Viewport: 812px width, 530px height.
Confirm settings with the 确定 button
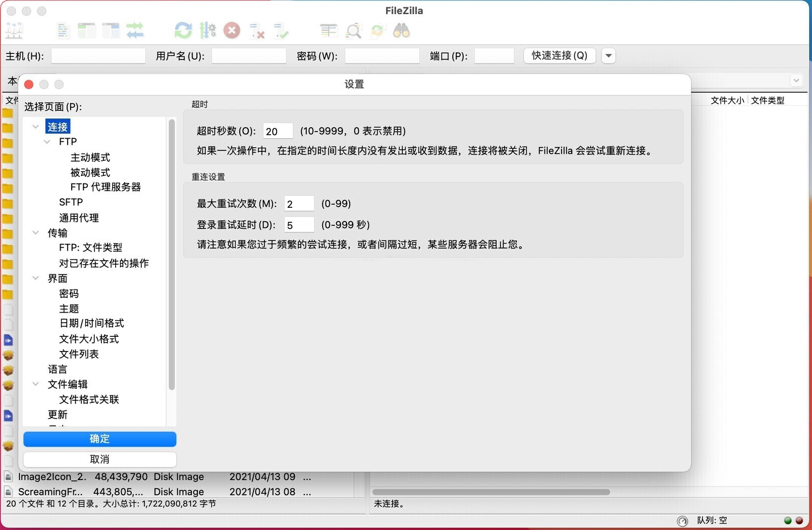pyautogui.click(x=100, y=439)
